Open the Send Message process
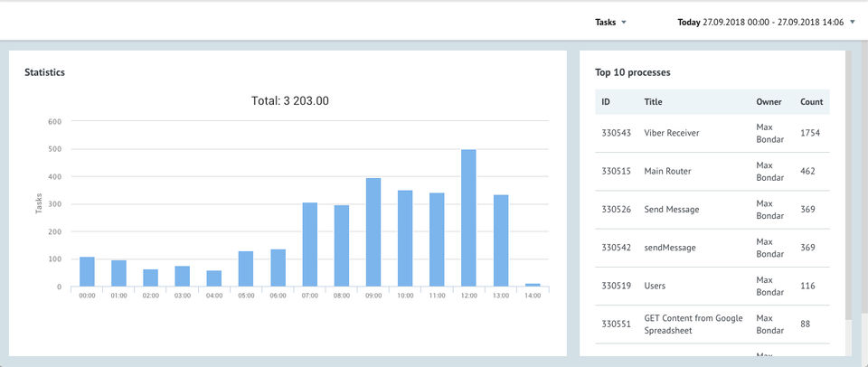 [x=671, y=210]
